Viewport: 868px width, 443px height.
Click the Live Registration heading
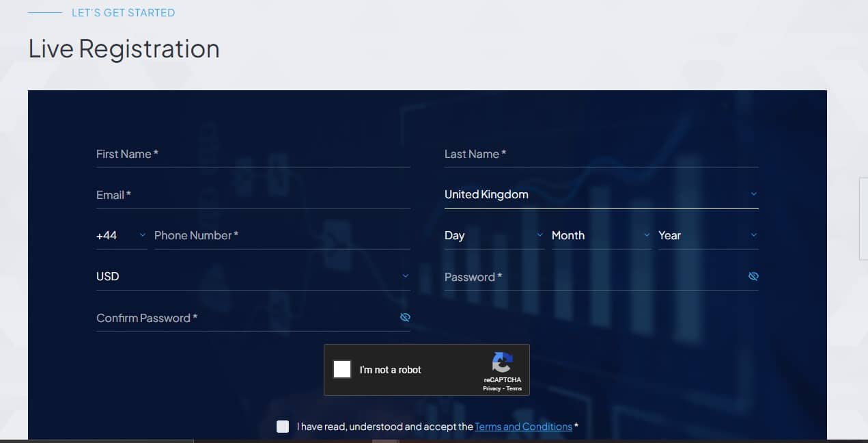124,49
